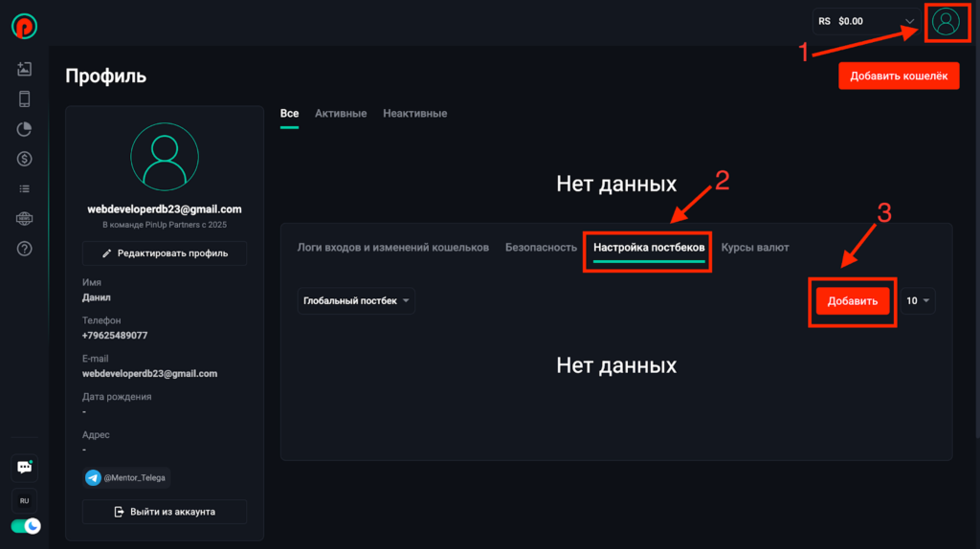Click the Telegram icon next to Mentor_Telega
Viewport: 980px width, 549px height.
click(x=93, y=478)
